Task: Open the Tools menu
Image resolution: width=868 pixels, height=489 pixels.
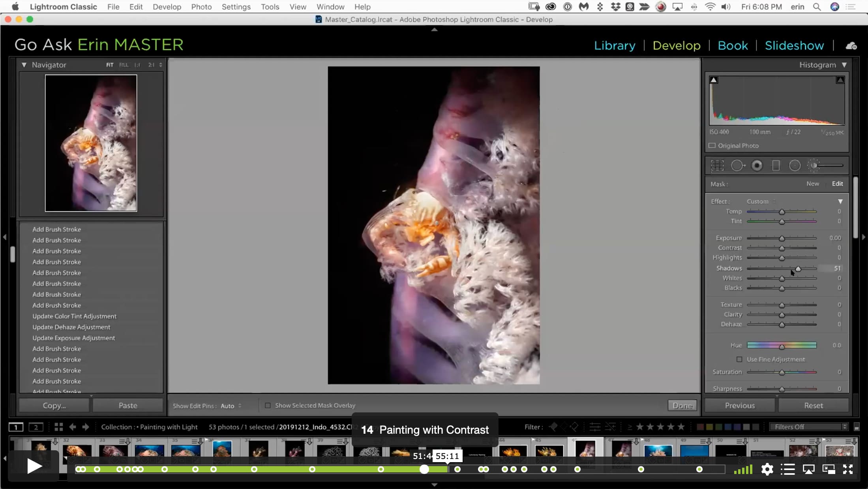Action: click(270, 7)
